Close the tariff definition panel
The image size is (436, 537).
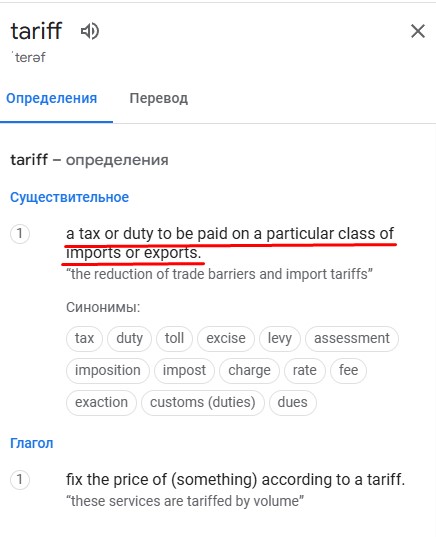pyautogui.click(x=418, y=31)
